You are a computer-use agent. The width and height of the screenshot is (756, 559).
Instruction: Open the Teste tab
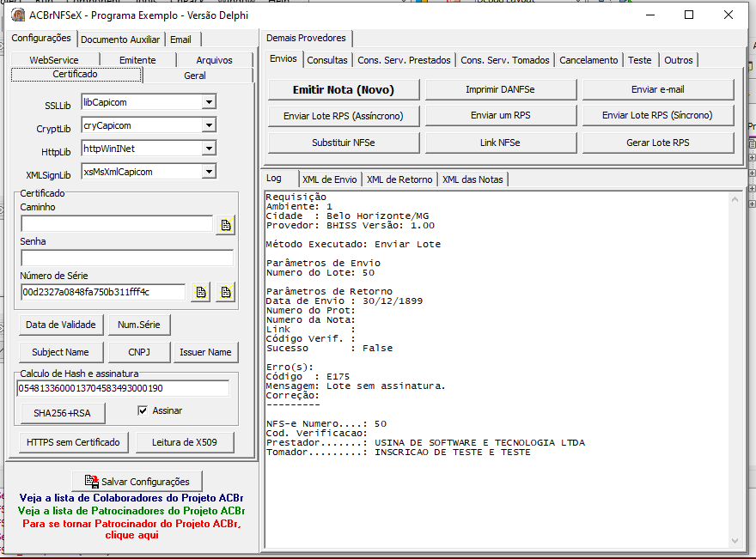(x=640, y=60)
